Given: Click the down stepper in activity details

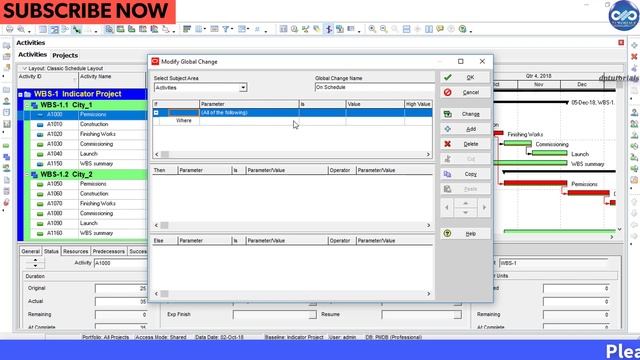Looking at the screenshot, I should 35,266.
